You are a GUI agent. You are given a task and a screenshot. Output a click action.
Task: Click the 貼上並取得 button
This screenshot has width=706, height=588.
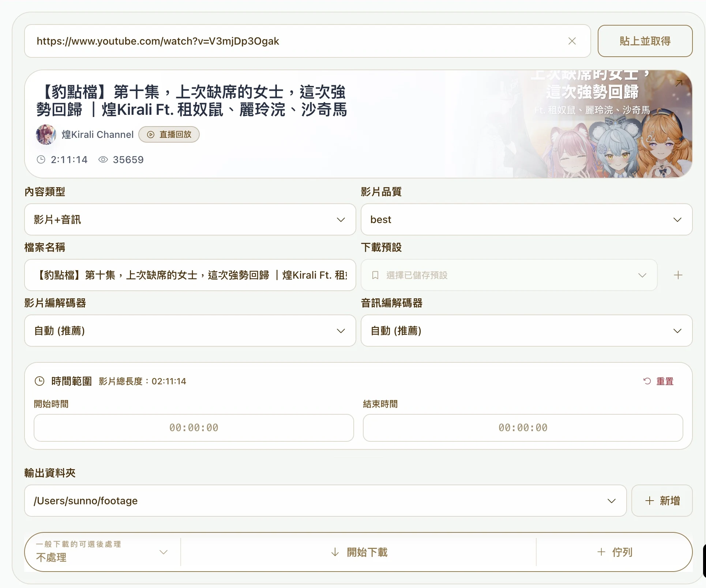(x=645, y=41)
